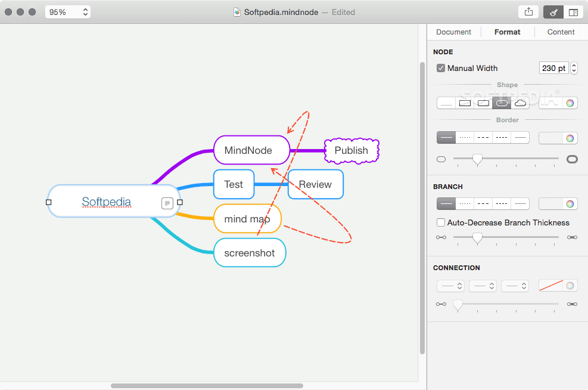
Task: Enable Auto-Decrease Branch Thickness
Action: [x=441, y=222]
